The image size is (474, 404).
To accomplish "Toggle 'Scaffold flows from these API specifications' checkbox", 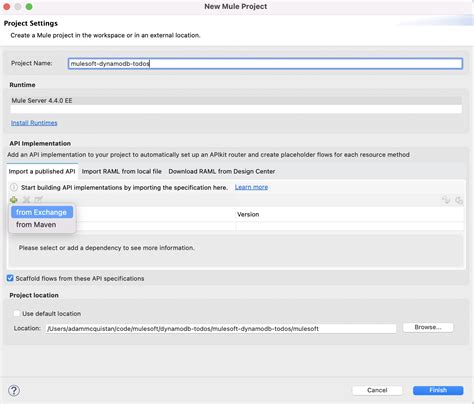I will [x=10, y=278].
